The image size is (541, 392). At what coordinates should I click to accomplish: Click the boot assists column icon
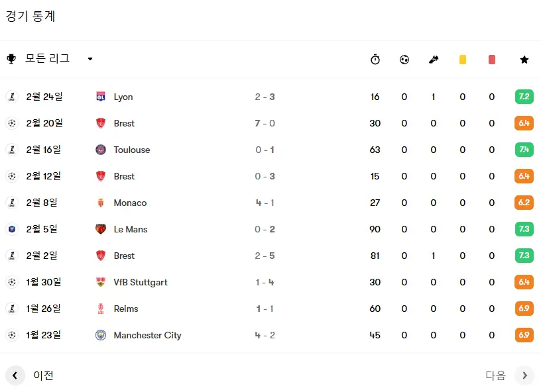pyautogui.click(x=434, y=60)
